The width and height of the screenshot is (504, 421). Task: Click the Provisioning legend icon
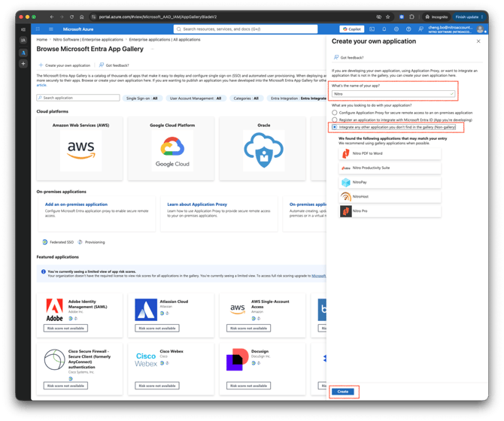tap(80, 242)
